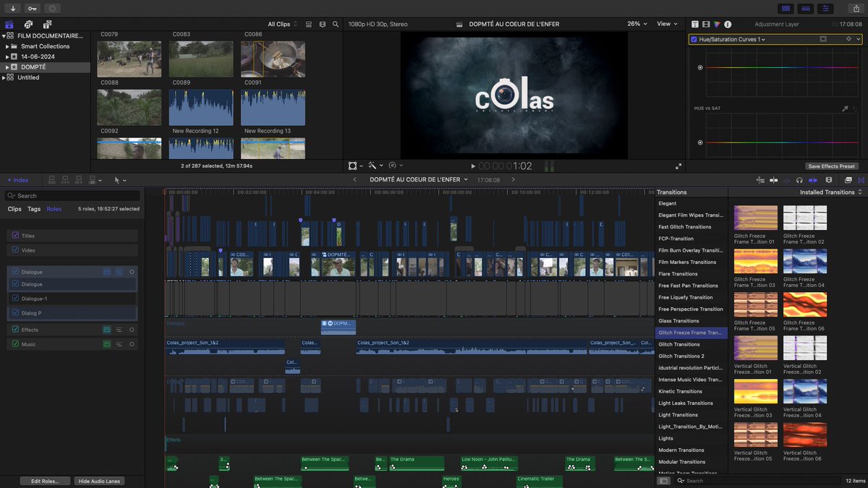Click the Hide Audio Lanes button

tap(99, 481)
